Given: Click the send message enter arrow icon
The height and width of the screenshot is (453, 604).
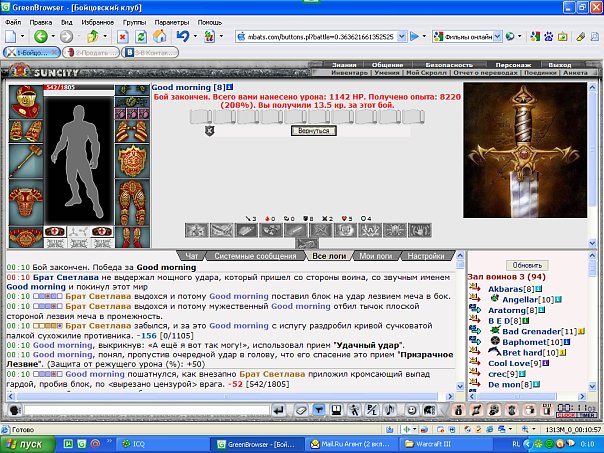Looking at the screenshot, I should pos(278,410).
